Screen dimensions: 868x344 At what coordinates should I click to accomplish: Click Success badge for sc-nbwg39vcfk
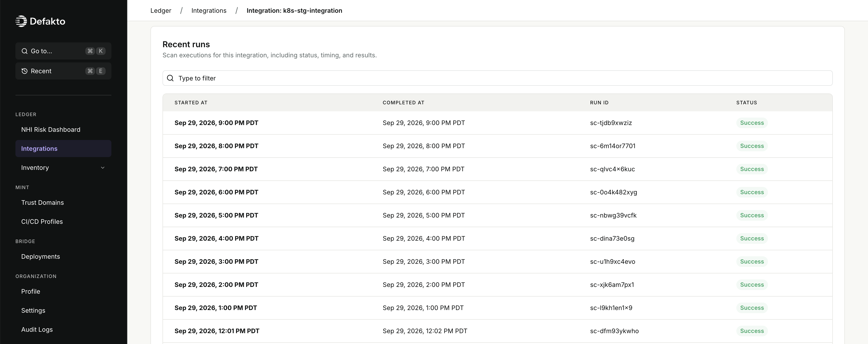point(752,215)
